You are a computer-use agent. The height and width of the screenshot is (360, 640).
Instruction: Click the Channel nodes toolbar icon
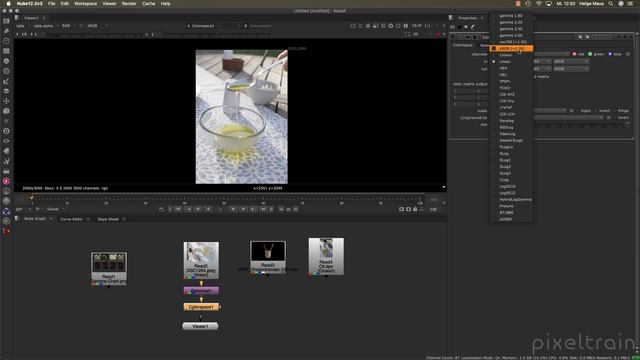6,51
